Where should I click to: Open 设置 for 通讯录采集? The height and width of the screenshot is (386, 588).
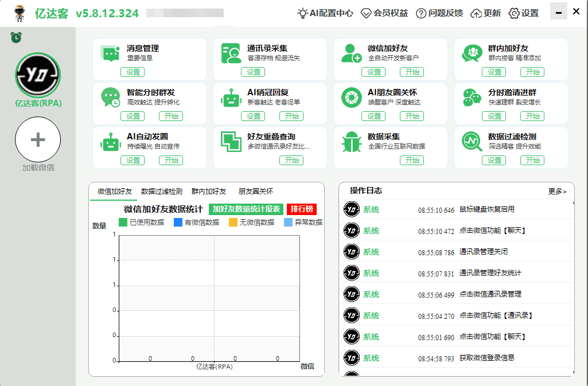pyautogui.click(x=253, y=72)
